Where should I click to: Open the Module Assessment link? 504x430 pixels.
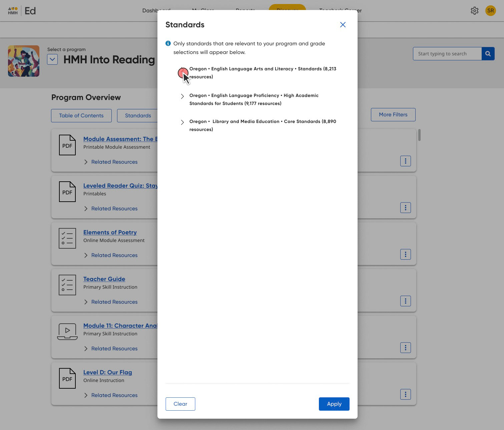[x=120, y=139]
